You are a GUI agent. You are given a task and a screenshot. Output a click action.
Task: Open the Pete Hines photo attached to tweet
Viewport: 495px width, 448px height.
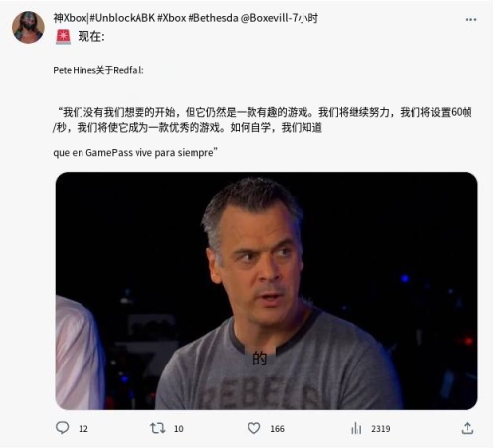pyautogui.click(x=266, y=291)
